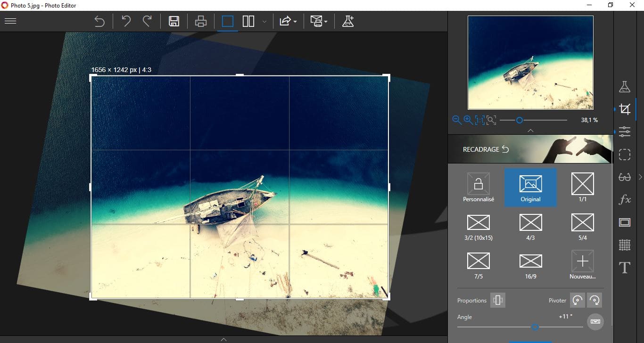Rotate image counterclockwise with Pivoter button
Viewport: 644px width, 343px height.
pos(578,300)
